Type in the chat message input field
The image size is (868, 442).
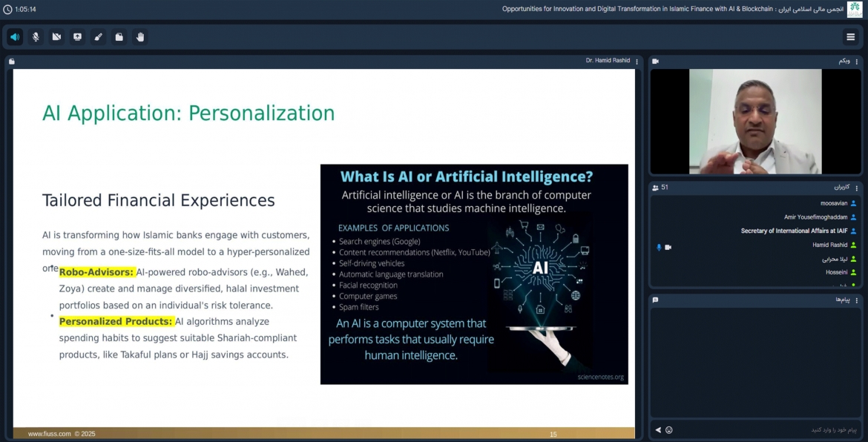point(764,430)
